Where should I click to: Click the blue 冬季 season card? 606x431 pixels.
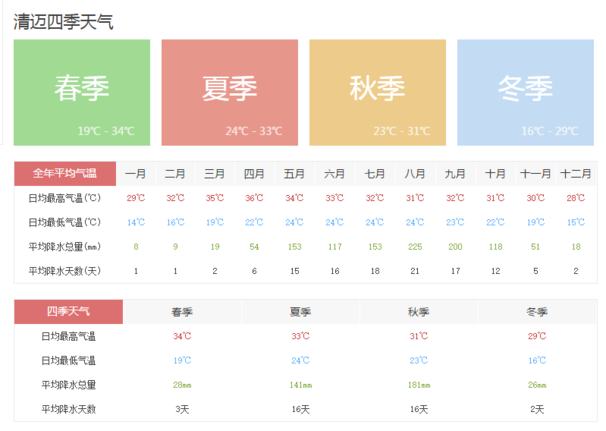[x=526, y=92]
